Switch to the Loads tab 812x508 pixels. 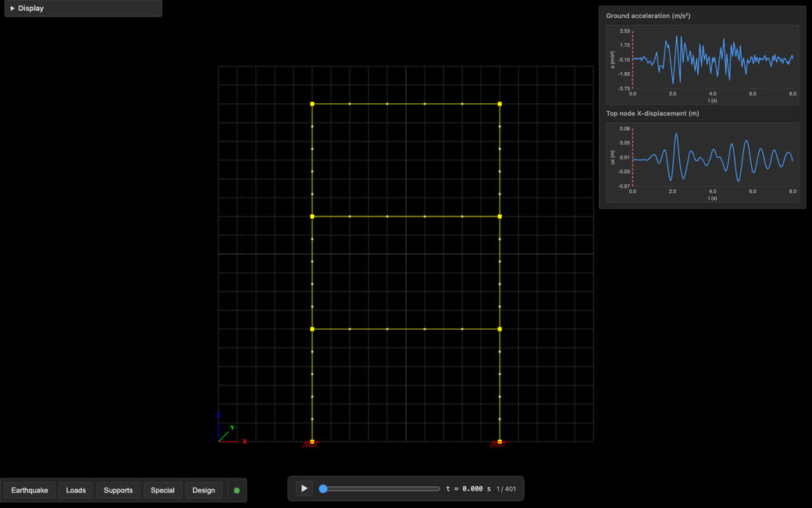click(x=76, y=490)
